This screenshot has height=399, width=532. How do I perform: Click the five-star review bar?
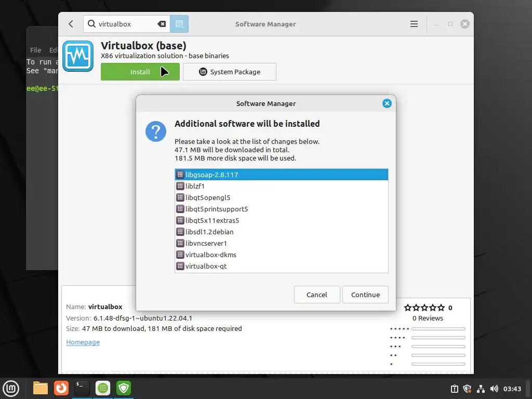438,329
